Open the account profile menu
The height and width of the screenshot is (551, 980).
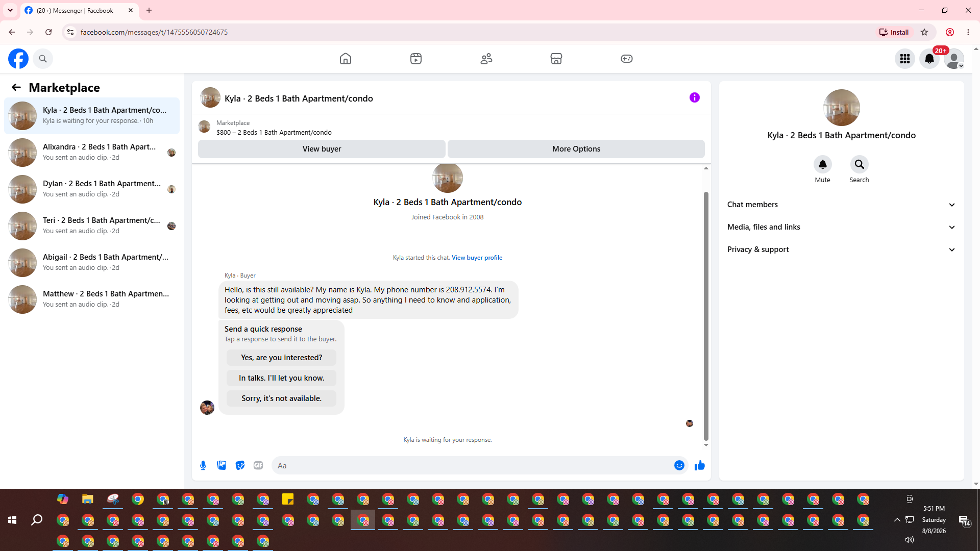point(954,59)
